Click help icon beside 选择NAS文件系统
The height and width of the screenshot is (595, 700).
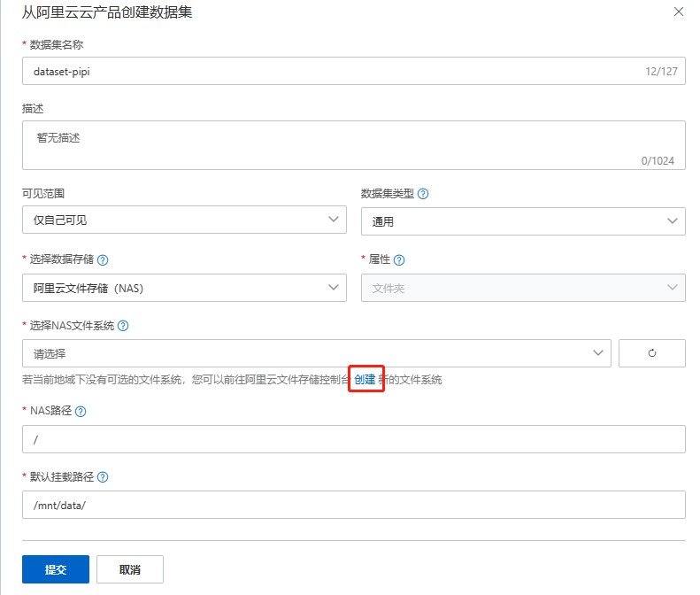point(123,326)
